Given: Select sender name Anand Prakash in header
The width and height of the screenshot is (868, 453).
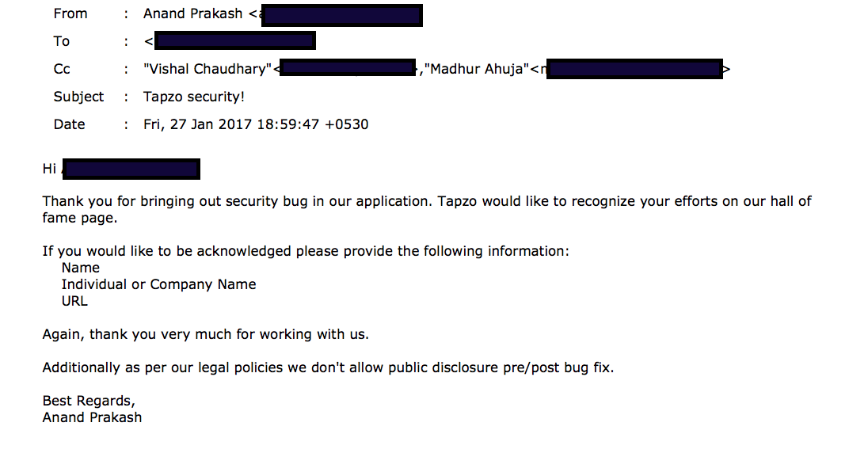Looking at the screenshot, I should pyautogui.click(x=192, y=13).
